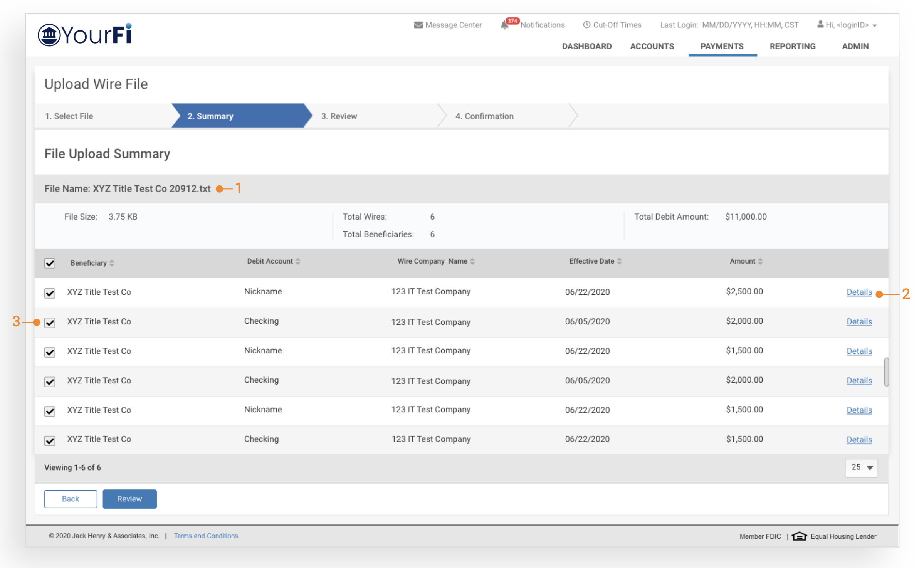924x568 pixels.
Task: Uncheck the $2,500.00 wire row checkbox
Action: coord(50,293)
